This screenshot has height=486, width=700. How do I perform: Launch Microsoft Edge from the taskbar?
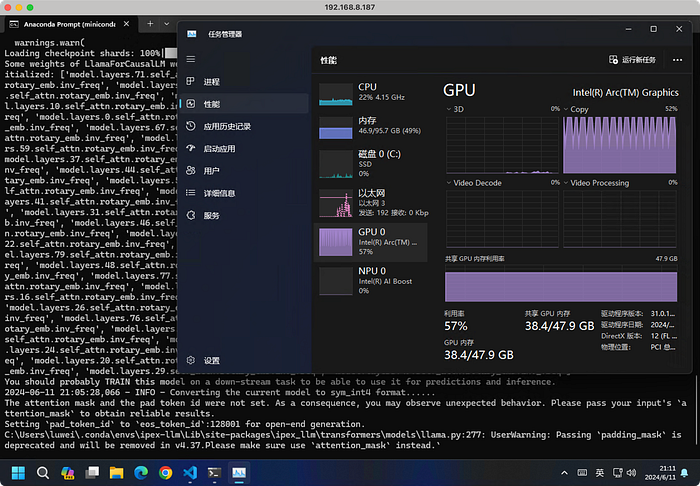[141, 473]
